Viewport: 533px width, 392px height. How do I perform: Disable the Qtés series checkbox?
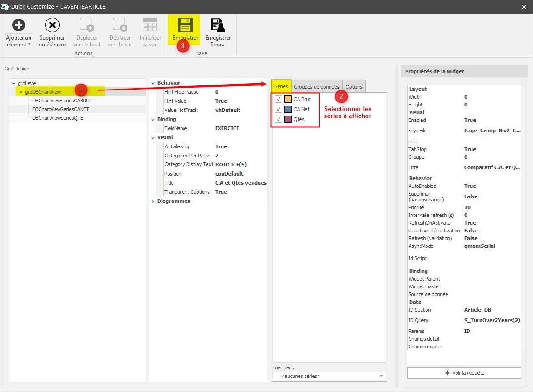point(279,119)
